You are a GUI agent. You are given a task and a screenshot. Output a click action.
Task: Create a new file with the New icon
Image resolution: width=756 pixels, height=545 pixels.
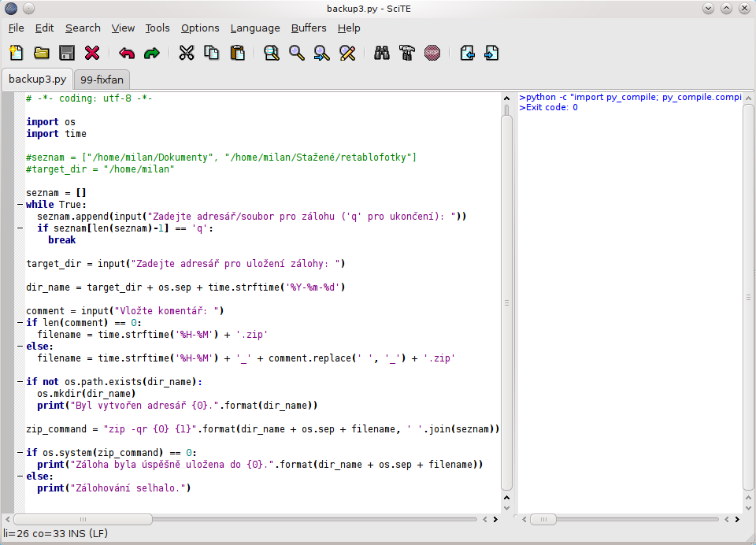[17, 53]
